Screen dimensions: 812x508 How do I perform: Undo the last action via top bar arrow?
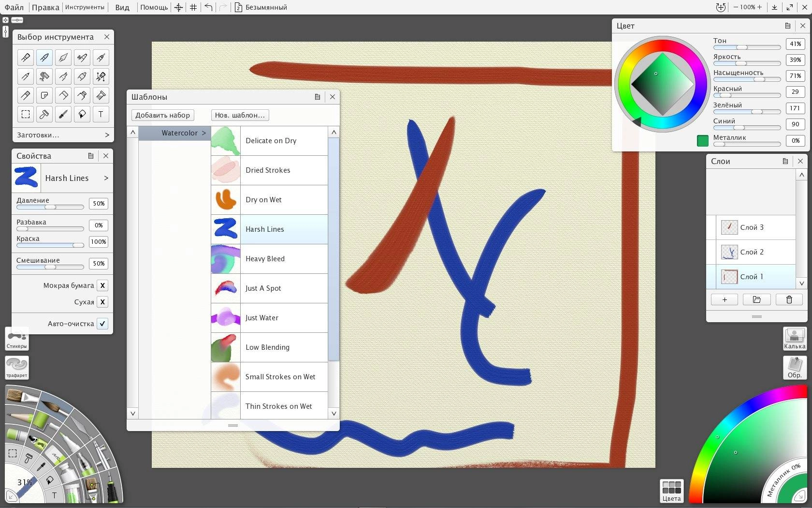[x=208, y=7]
